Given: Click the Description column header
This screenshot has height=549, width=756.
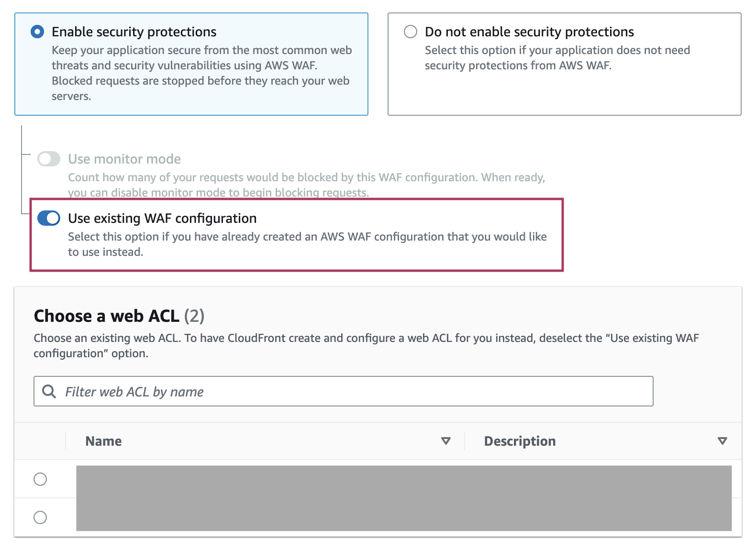Looking at the screenshot, I should click(520, 441).
